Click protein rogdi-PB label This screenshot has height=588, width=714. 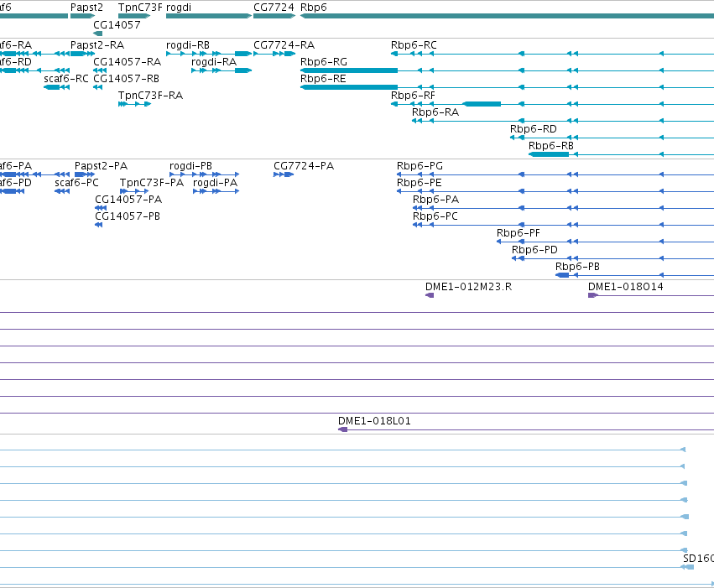[190, 166]
